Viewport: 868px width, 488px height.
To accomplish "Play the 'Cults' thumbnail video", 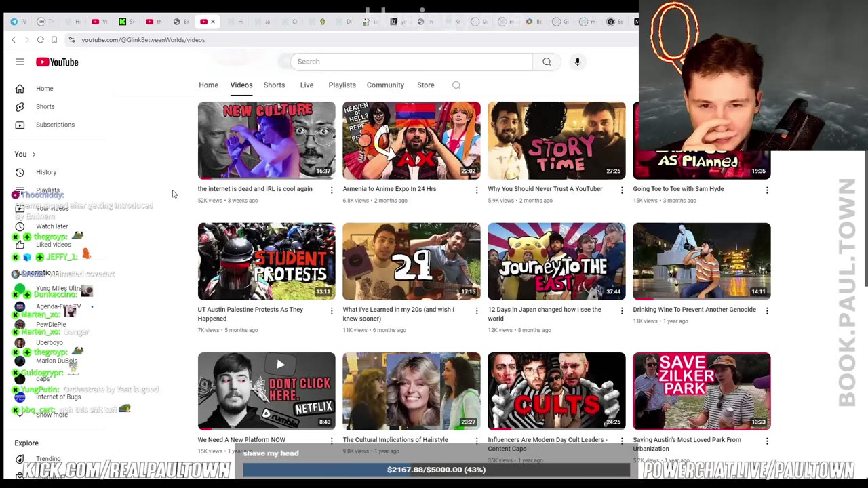I will pyautogui.click(x=557, y=391).
